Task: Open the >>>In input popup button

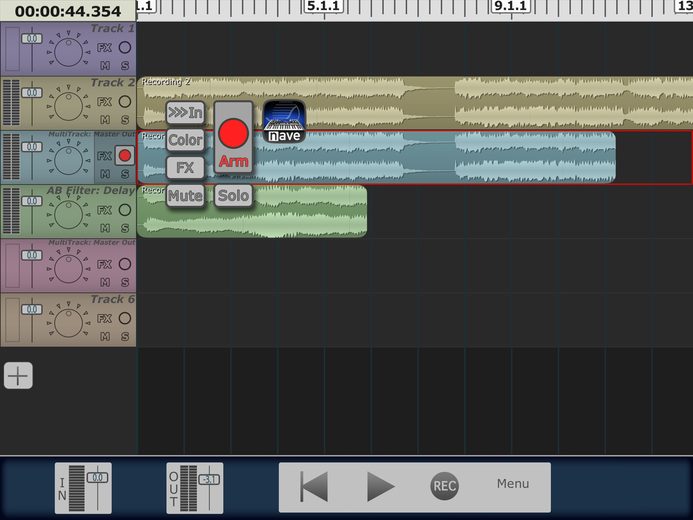Action: tap(185, 113)
